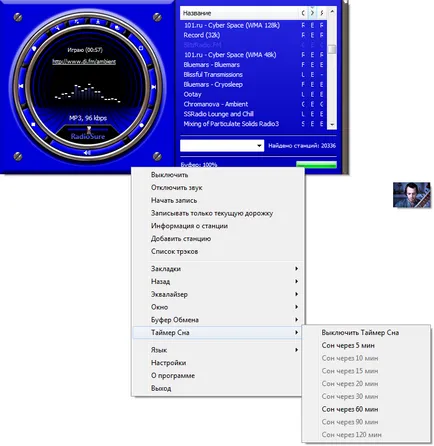Click the speaker mute icon on the dial
The image size is (434, 446).
click(x=87, y=153)
